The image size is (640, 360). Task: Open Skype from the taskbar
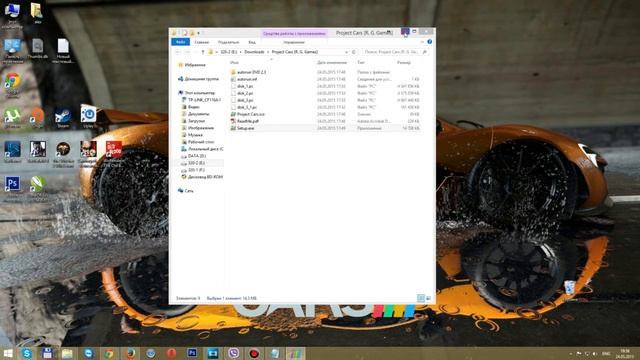pyautogui.click(x=27, y=353)
